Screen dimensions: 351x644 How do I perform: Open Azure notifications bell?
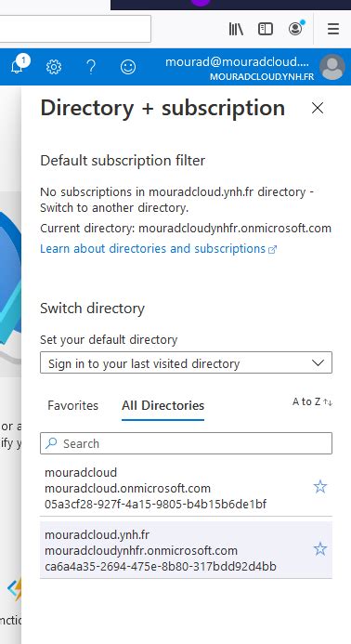pyautogui.click(x=17, y=66)
